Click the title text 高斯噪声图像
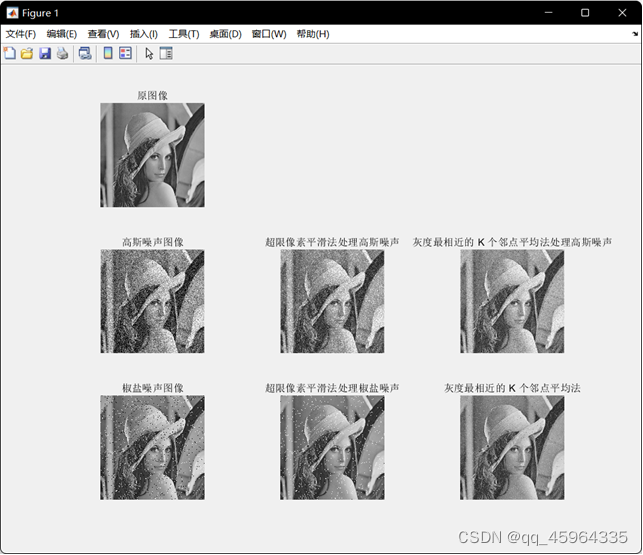 153,242
